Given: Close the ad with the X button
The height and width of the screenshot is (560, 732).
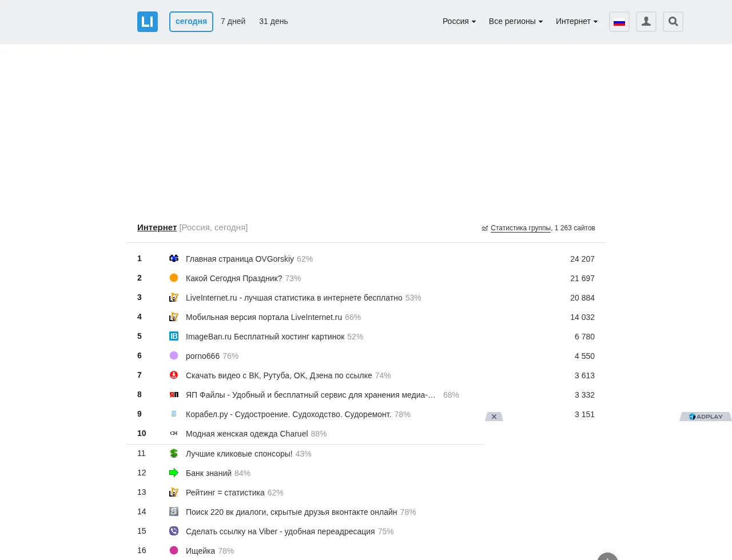Looking at the screenshot, I should [x=494, y=417].
